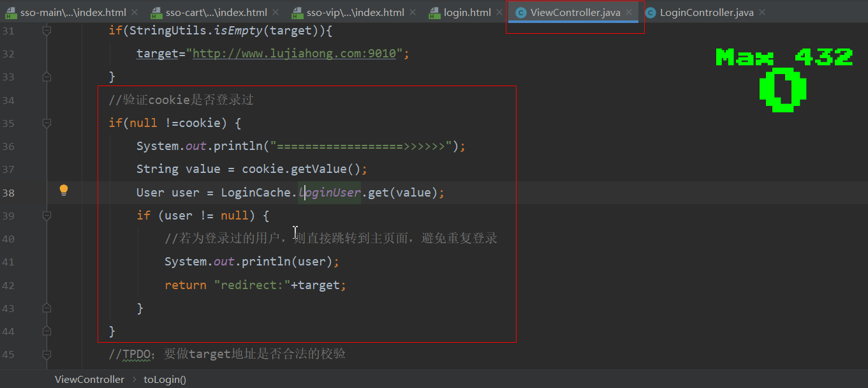Image resolution: width=868 pixels, height=388 pixels.
Task: Click the HTML file icon on sso-main tab
Action: pos(10,13)
